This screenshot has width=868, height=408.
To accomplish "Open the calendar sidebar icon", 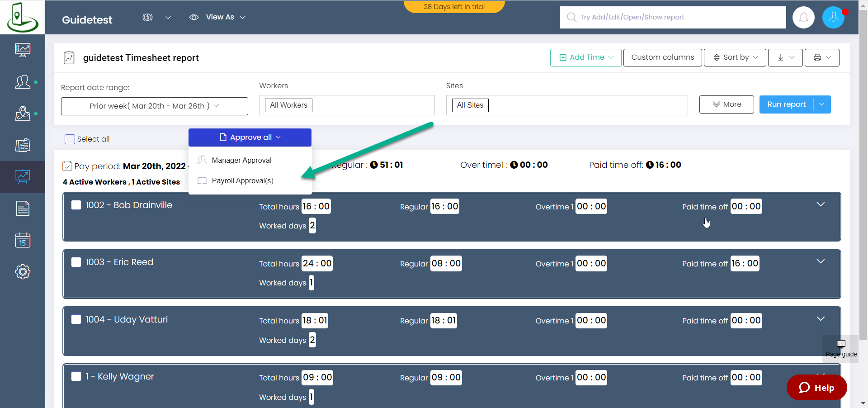I will tap(23, 240).
